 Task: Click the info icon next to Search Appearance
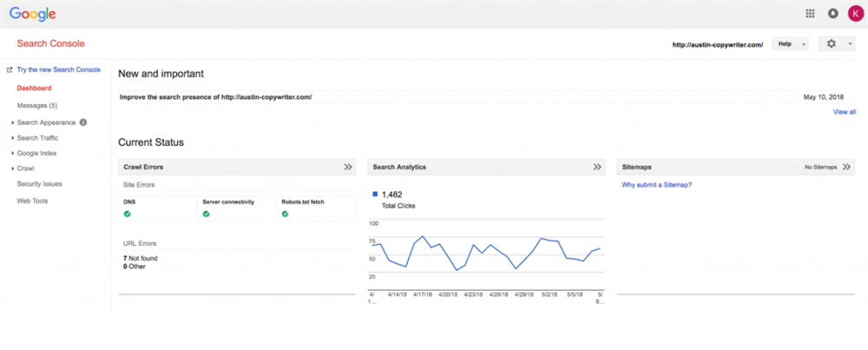[x=83, y=122]
